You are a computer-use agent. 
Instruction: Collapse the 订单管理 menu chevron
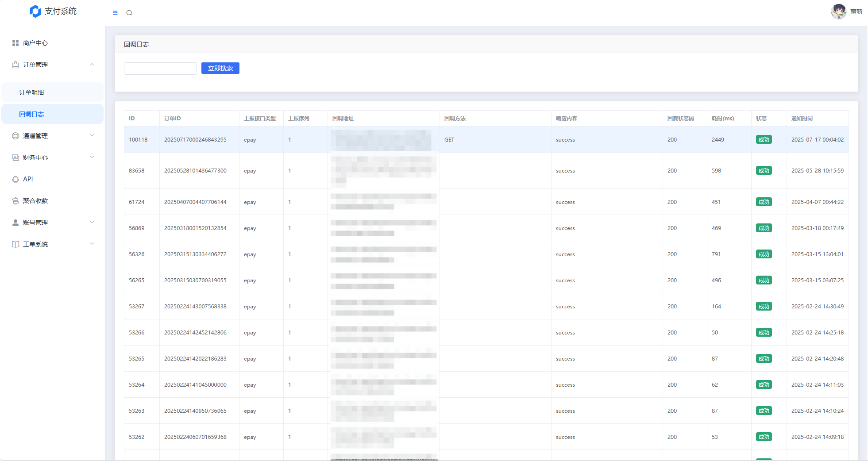point(92,65)
